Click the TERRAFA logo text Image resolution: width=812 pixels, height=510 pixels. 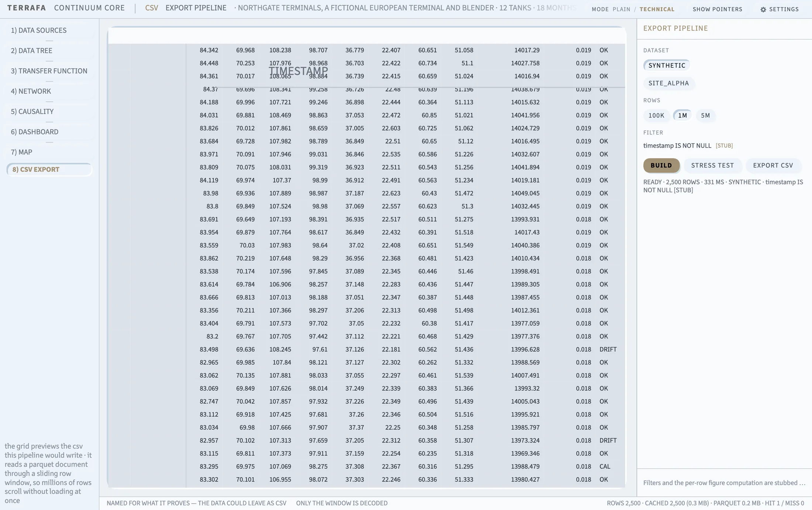tap(27, 8)
